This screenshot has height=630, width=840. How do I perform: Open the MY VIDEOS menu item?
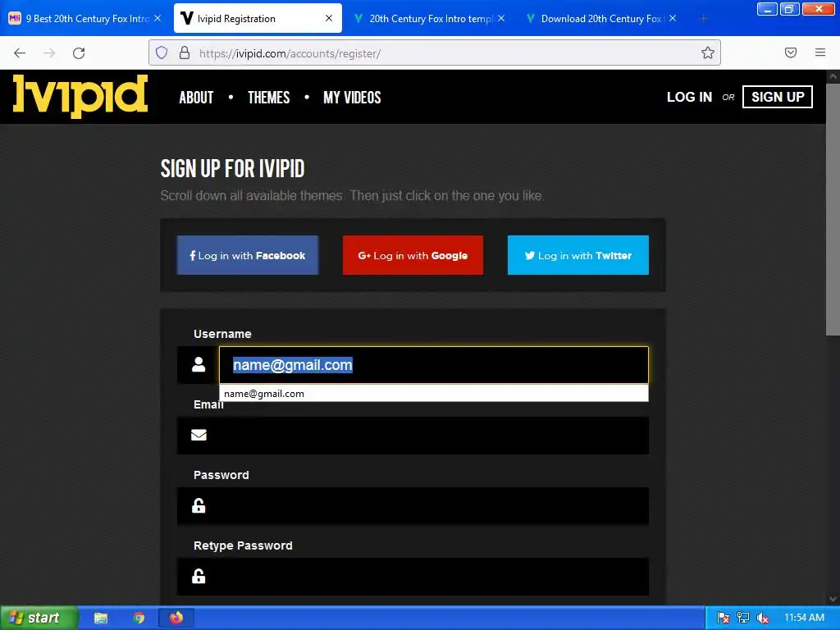click(x=352, y=98)
